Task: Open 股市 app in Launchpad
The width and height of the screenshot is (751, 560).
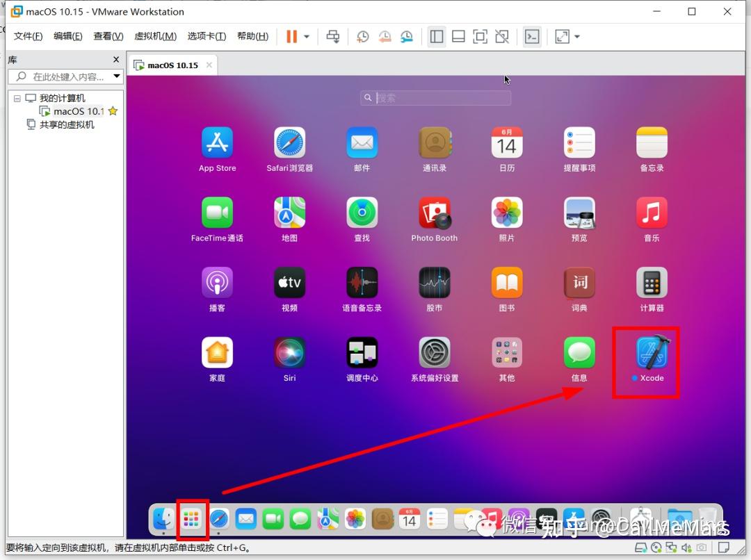Action: click(x=435, y=282)
